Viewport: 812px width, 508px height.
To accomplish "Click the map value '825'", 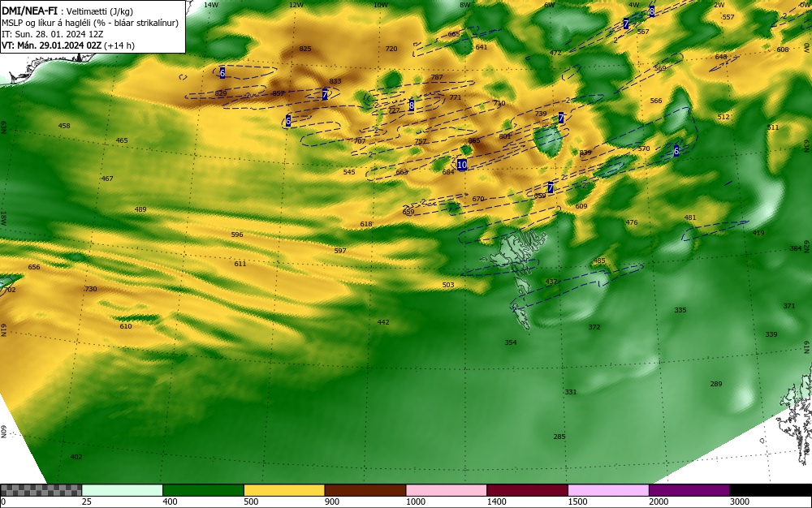I will point(305,50).
